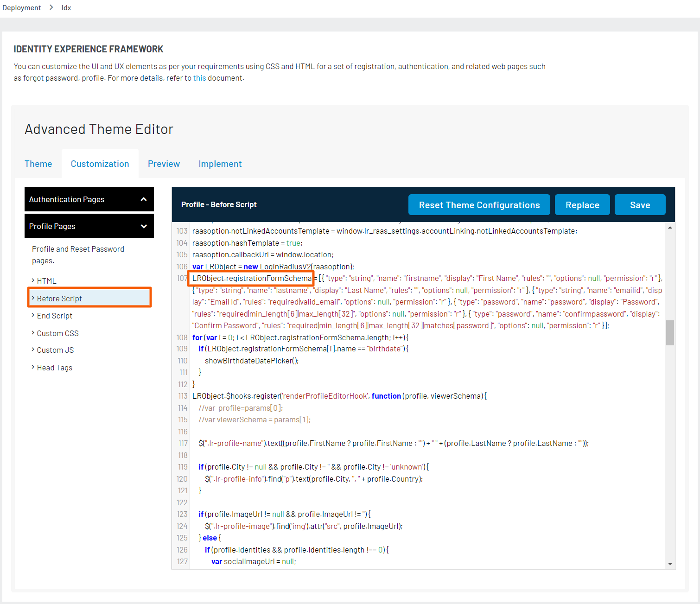This screenshot has height=604, width=700.
Task: Open the 'this' documentation link
Action: [199, 78]
